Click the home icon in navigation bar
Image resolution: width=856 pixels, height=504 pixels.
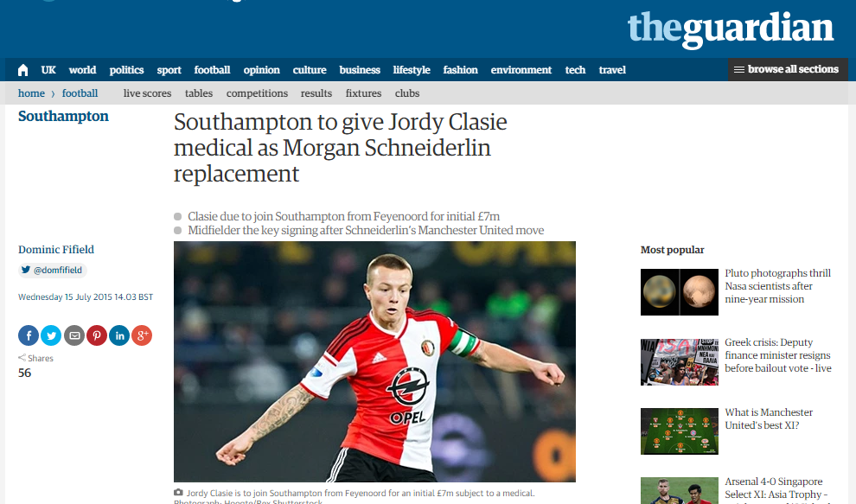[x=23, y=70]
